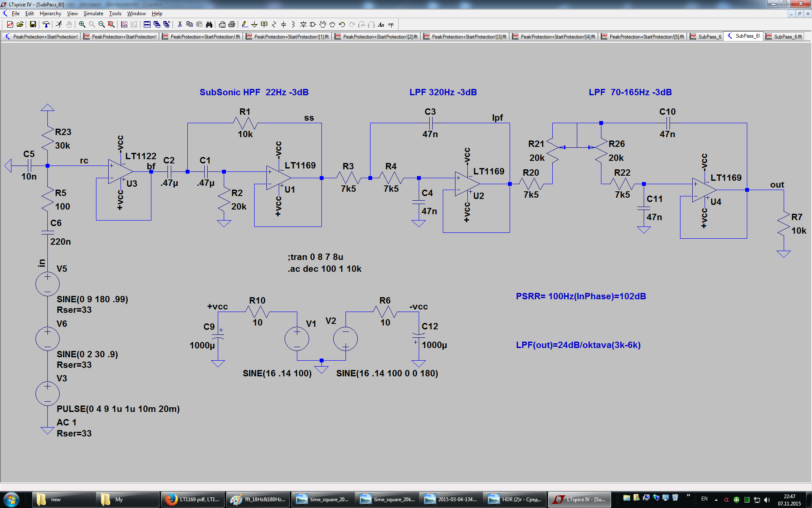Click the SPICE directive .op icon
The width and height of the screenshot is (812, 508).
tap(391, 25)
